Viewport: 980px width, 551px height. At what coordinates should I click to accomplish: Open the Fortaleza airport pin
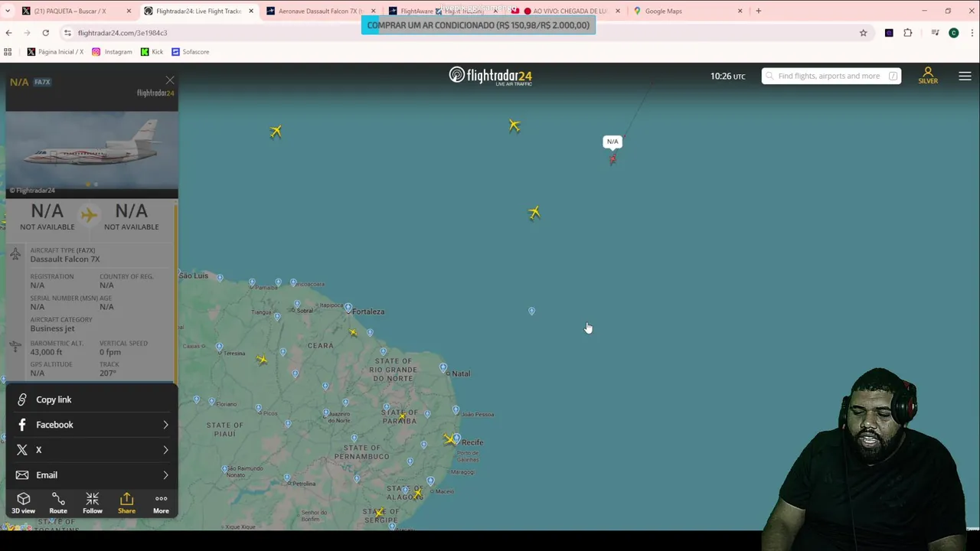coord(348,308)
